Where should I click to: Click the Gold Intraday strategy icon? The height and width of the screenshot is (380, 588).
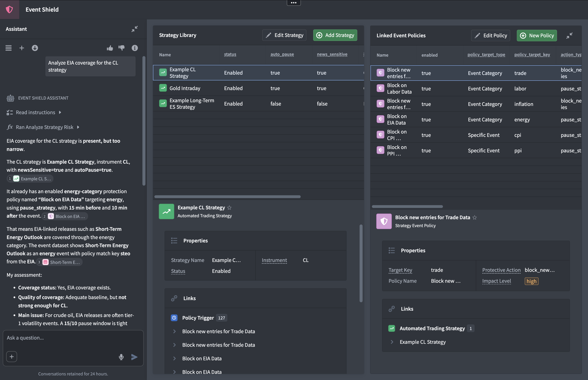pyautogui.click(x=163, y=88)
